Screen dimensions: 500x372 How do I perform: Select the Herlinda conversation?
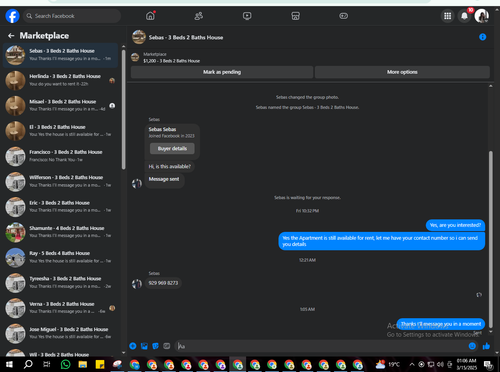(61, 80)
